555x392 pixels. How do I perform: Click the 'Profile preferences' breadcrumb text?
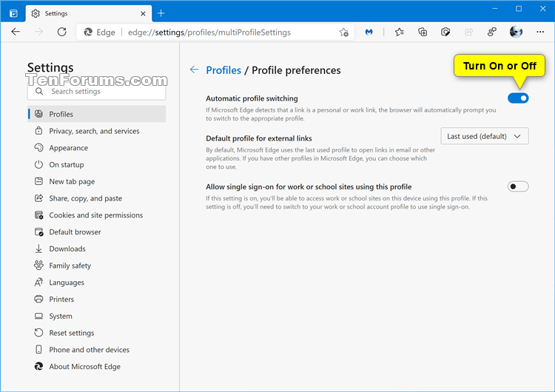coord(296,70)
